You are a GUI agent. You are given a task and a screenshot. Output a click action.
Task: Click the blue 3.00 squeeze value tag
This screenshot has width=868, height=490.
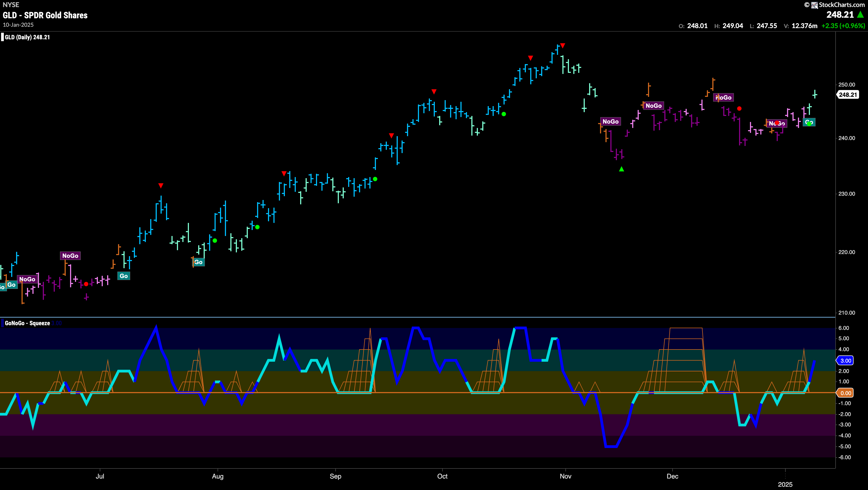[846, 360]
